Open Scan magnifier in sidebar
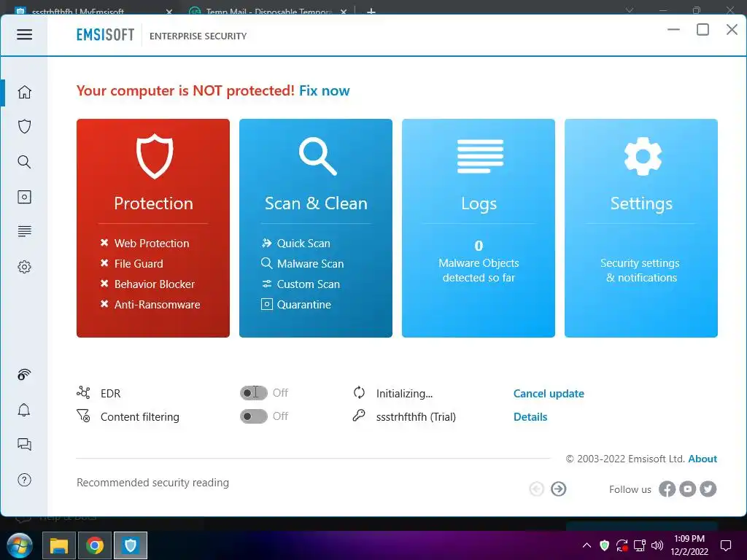The height and width of the screenshot is (560, 747). [24, 162]
